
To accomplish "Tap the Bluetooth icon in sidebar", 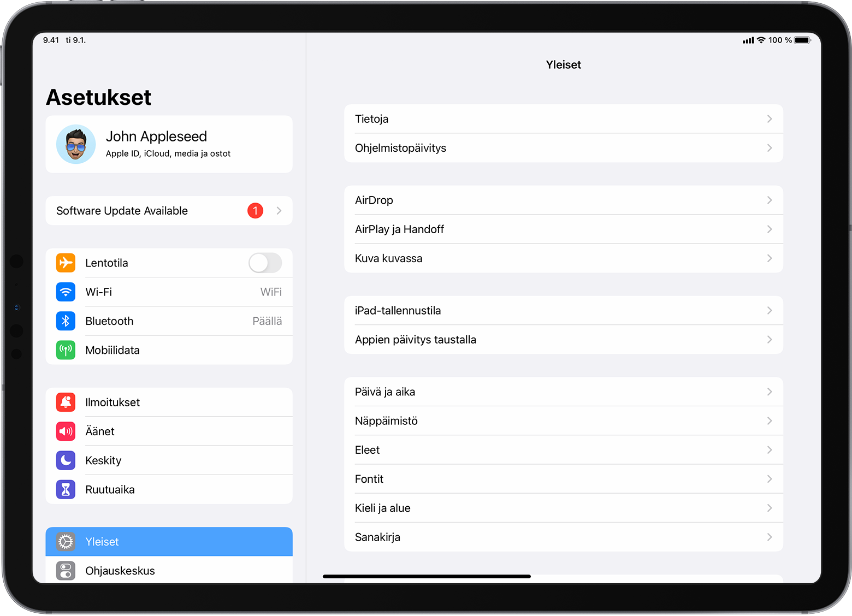I will coord(66,321).
